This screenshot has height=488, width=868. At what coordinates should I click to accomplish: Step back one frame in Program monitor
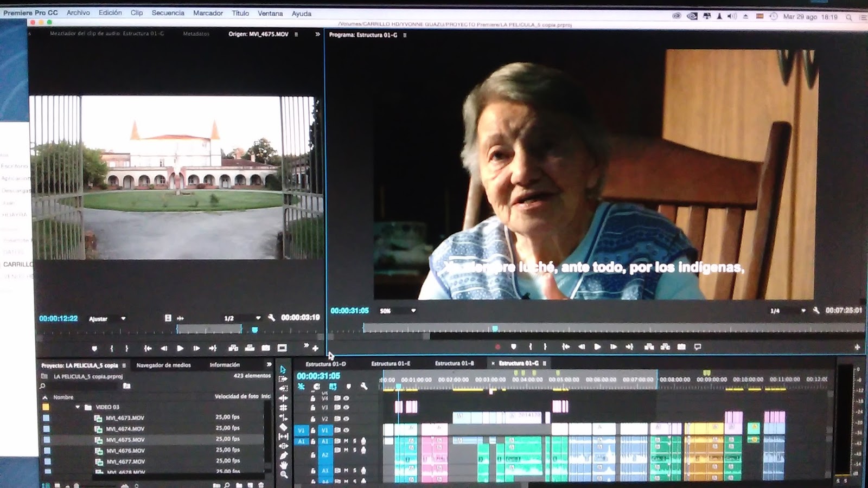pos(582,347)
